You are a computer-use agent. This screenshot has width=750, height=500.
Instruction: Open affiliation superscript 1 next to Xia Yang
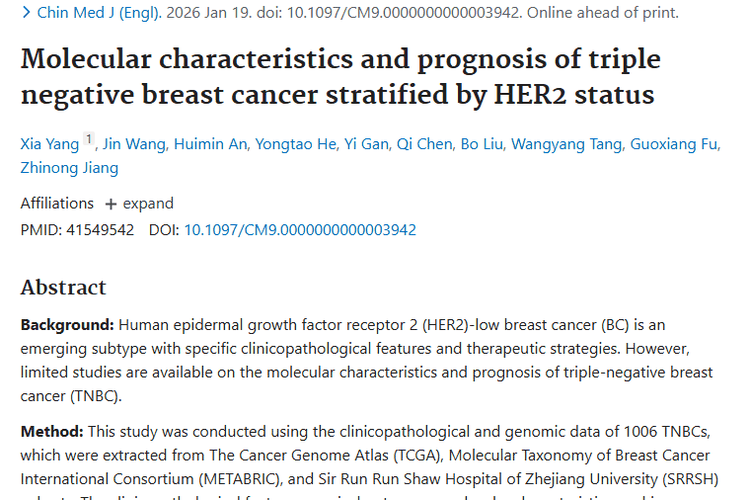88,140
